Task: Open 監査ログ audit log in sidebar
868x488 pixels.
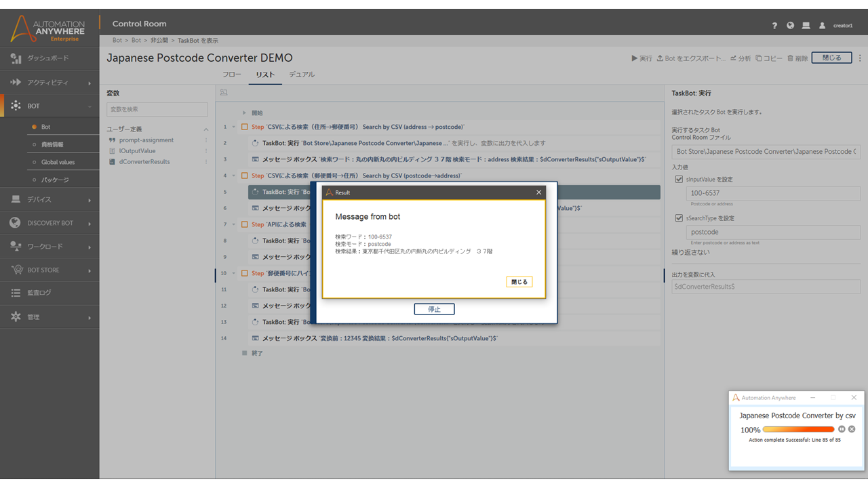Action: pyautogui.click(x=50, y=293)
